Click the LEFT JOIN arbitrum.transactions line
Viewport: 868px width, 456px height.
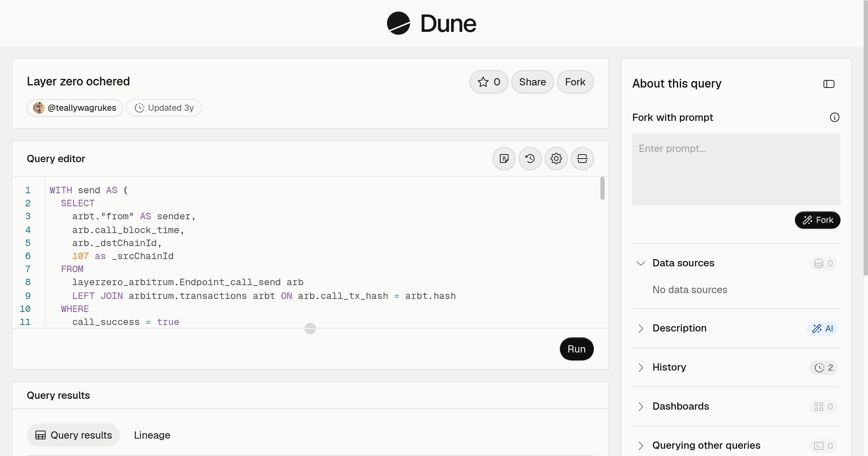(x=264, y=296)
